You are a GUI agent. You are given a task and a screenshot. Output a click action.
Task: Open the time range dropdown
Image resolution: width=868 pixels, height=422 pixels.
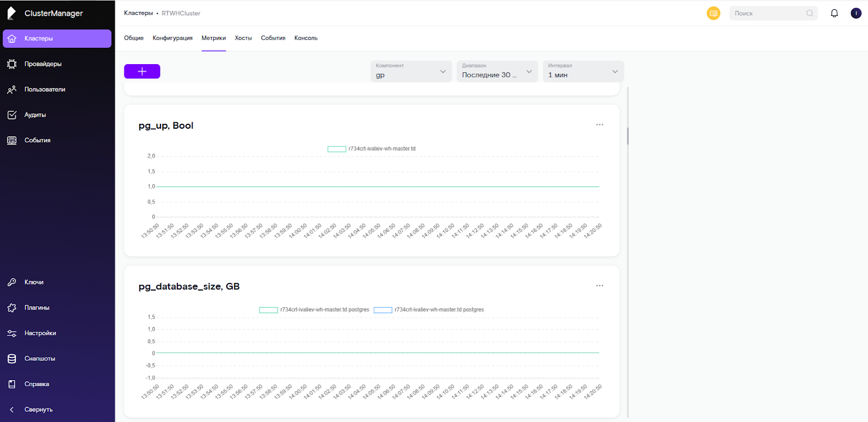point(497,71)
